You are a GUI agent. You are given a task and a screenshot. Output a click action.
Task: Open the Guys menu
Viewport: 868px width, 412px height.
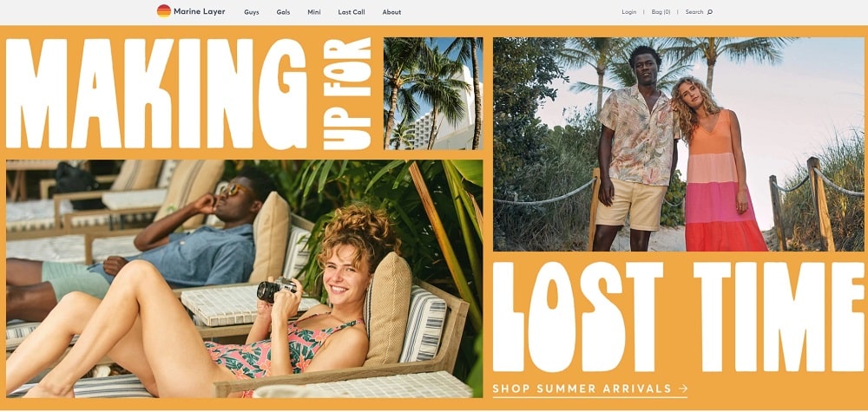pos(252,12)
